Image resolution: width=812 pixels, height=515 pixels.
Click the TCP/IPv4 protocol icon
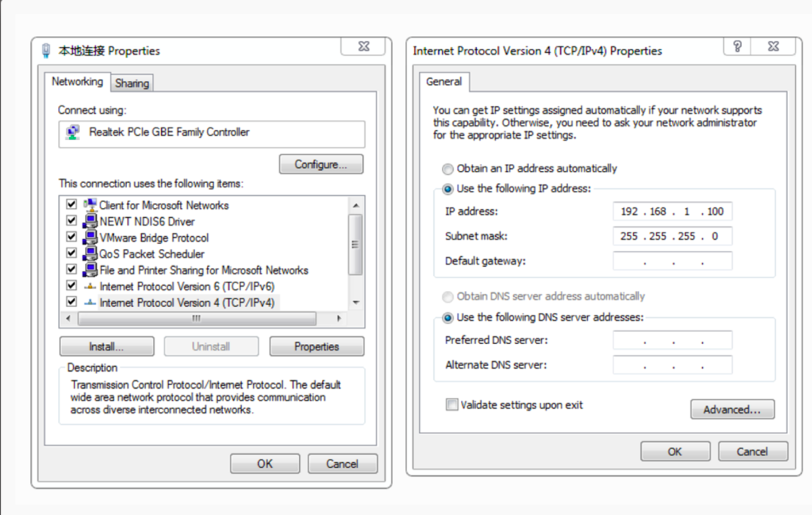point(90,303)
